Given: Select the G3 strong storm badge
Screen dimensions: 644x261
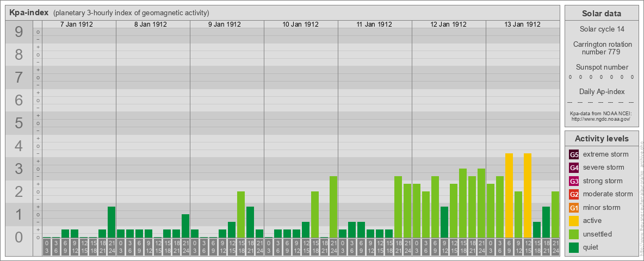Looking at the screenshot, I should pos(574,181).
